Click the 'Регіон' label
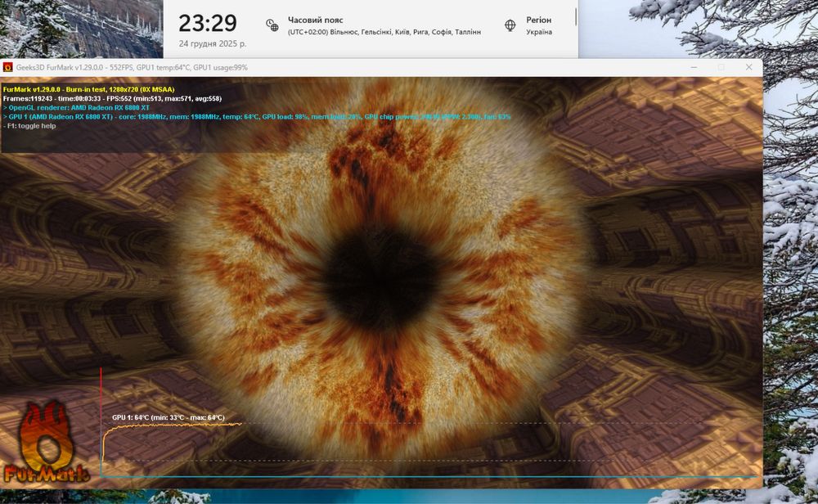The width and height of the screenshot is (818, 504). pyautogui.click(x=538, y=20)
